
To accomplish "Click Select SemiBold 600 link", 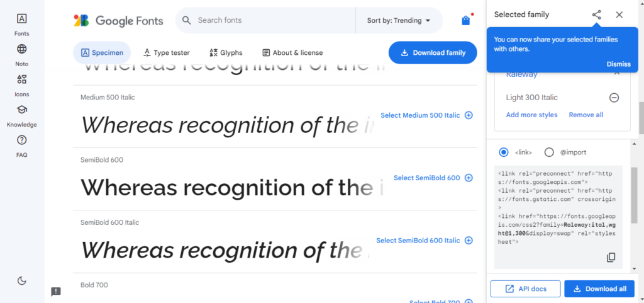I will [x=433, y=178].
